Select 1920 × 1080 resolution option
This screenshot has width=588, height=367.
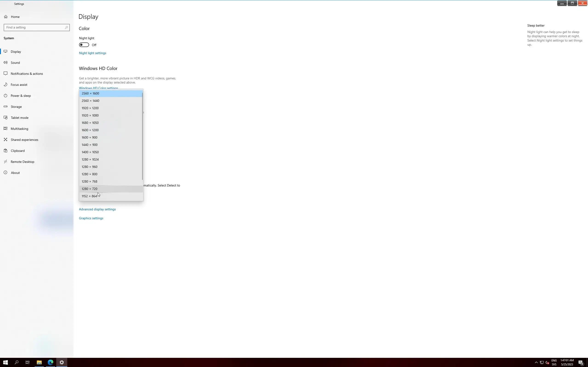tap(90, 116)
